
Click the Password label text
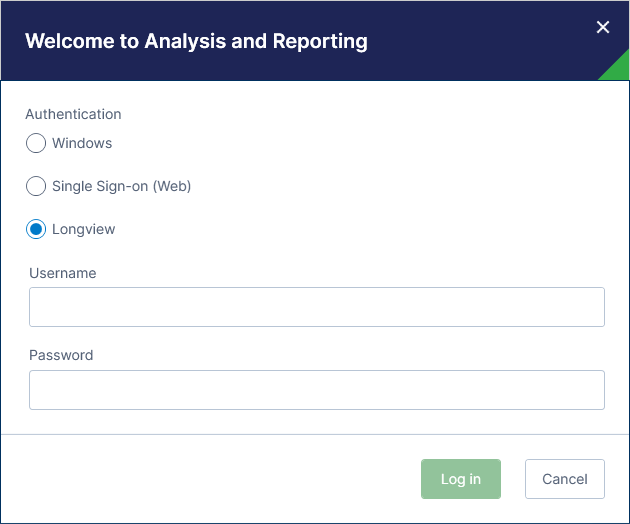(x=61, y=355)
